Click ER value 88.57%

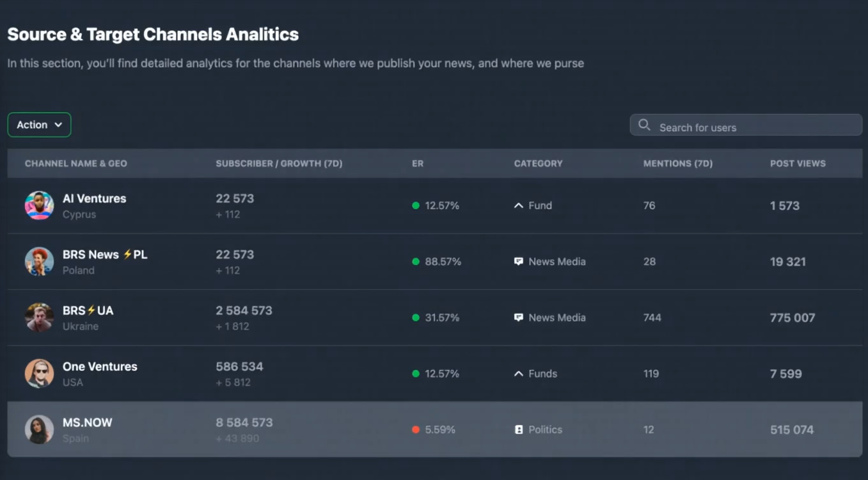pos(443,262)
